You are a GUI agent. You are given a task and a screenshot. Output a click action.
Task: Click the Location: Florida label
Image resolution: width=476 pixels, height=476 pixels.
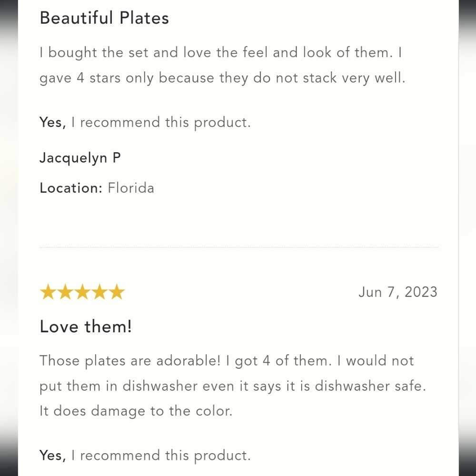[x=97, y=188]
